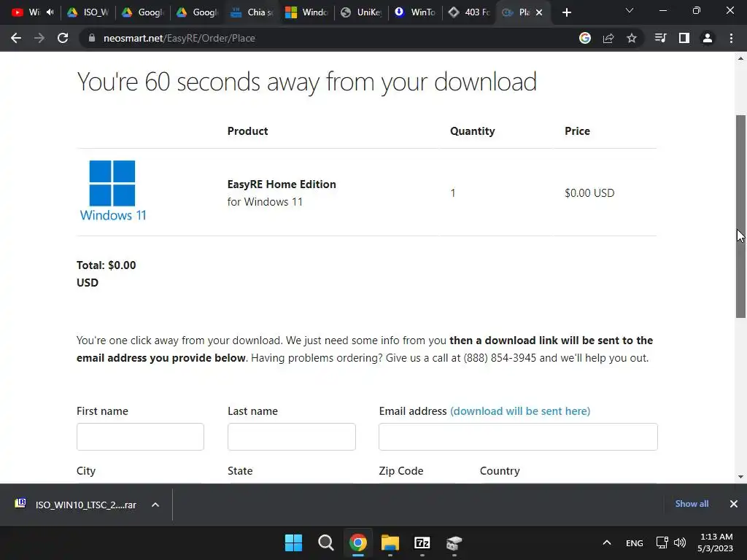
Task: Open the clock and date panel
Action: point(716,542)
